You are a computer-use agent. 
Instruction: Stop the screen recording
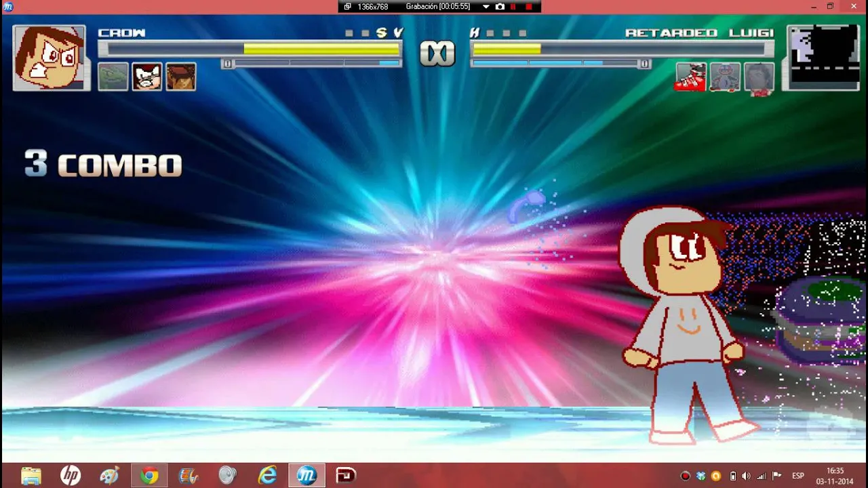pyautogui.click(x=529, y=6)
